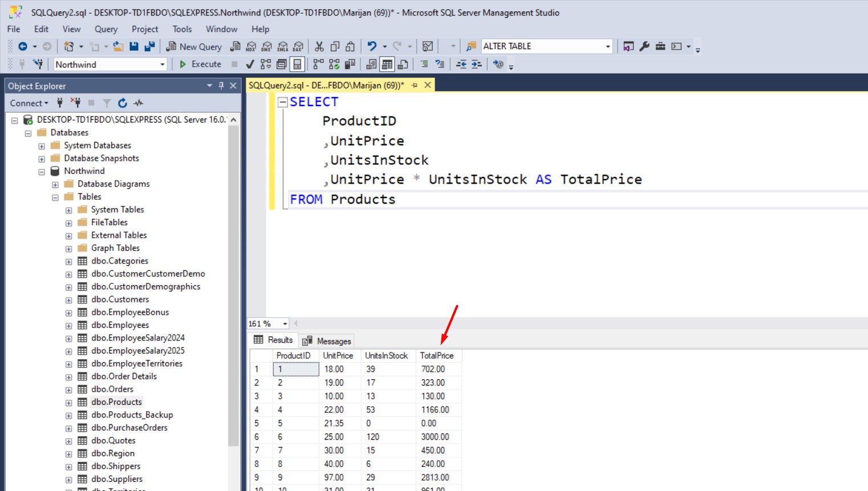Open the Tools menu
This screenshot has height=491, width=868.
[x=182, y=29]
